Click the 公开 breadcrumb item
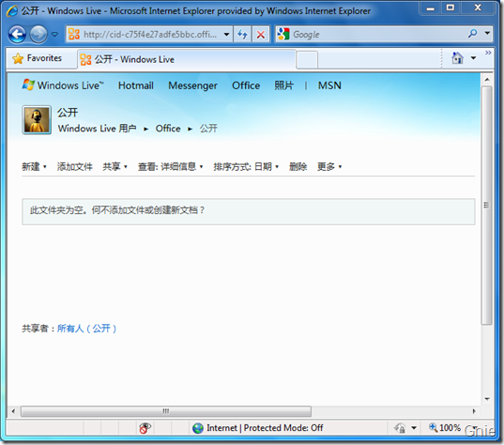This screenshot has width=504, height=445. 208,129
